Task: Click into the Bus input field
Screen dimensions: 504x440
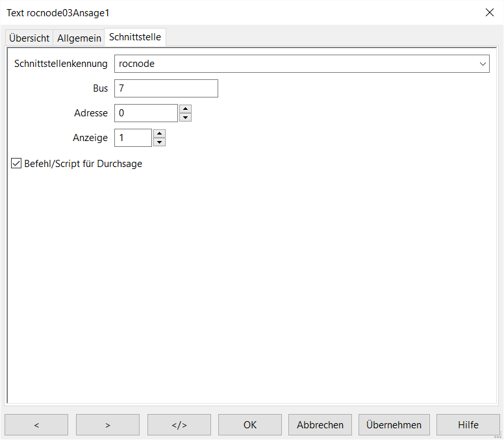Action: [x=166, y=88]
